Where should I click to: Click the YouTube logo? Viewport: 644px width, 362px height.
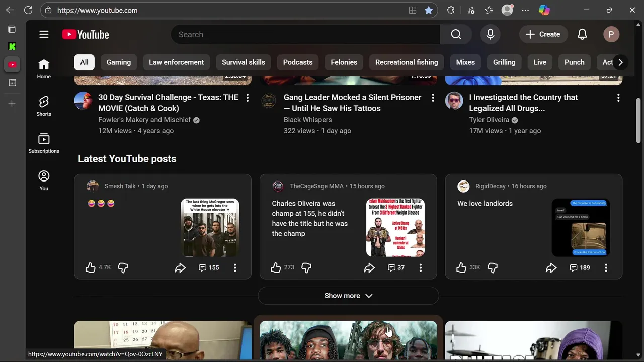86,34
